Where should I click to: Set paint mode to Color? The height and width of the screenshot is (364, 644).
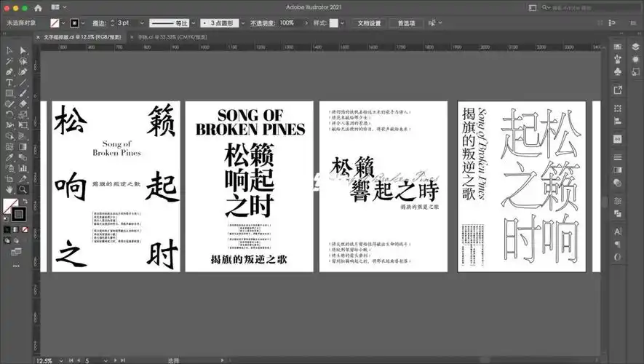pyautogui.click(x=7, y=229)
